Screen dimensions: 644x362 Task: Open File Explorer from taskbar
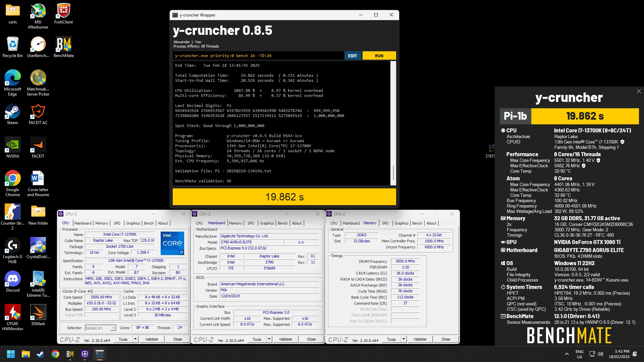(x=26, y=354)
